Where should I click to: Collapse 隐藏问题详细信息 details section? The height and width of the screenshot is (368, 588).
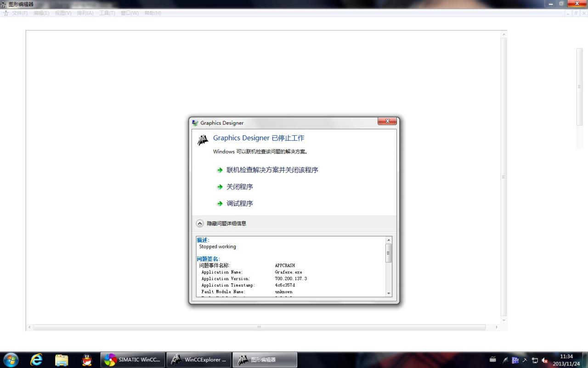[221, 223]
